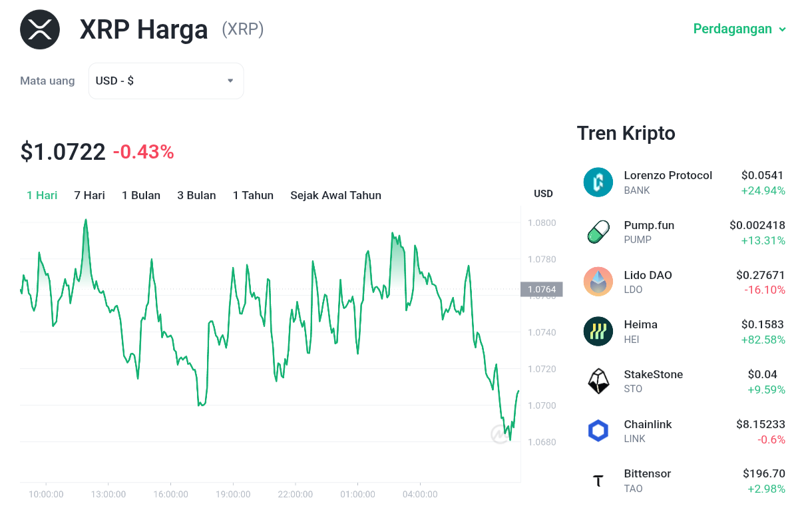Screen dimensions: 812x508
Task: Open the Lorenzo Protocol BANK coin icon
Action: (x=598, y=182)
